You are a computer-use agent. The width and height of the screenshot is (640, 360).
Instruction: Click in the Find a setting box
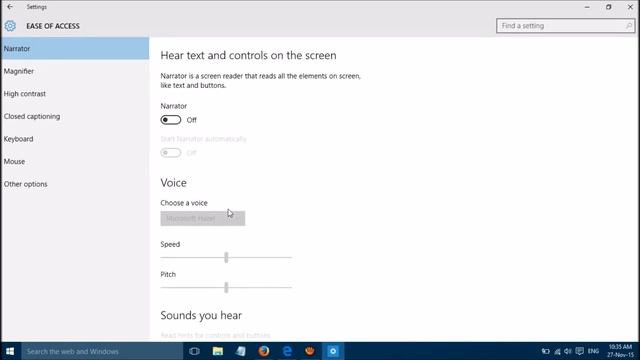pos(565,26)
